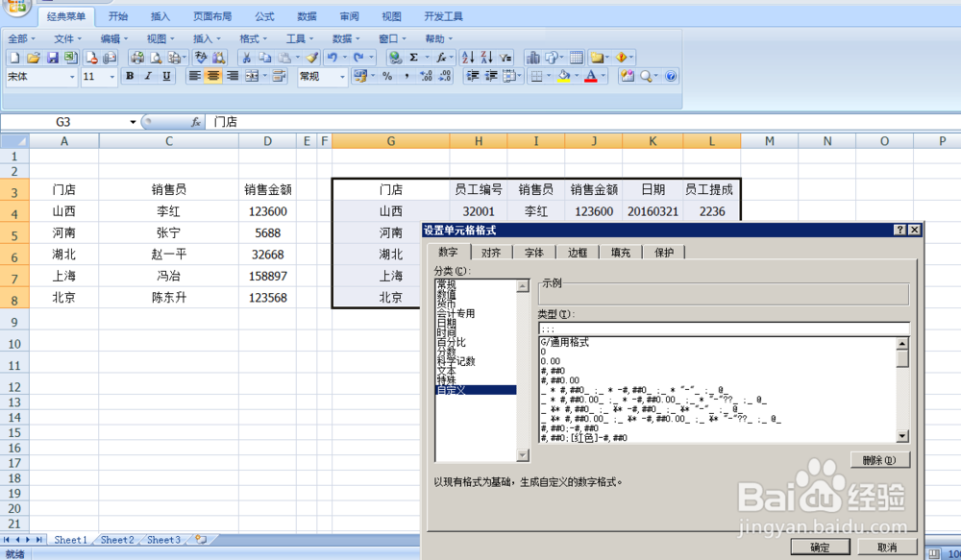Select column M header
961x560 pixels.
[x=769, y=141]
